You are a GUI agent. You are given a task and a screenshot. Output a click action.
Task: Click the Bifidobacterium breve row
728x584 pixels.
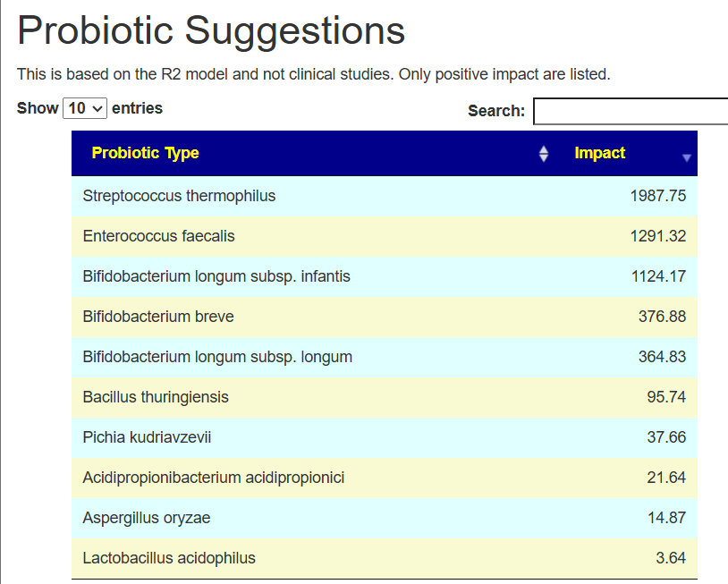tap(158, 317)
